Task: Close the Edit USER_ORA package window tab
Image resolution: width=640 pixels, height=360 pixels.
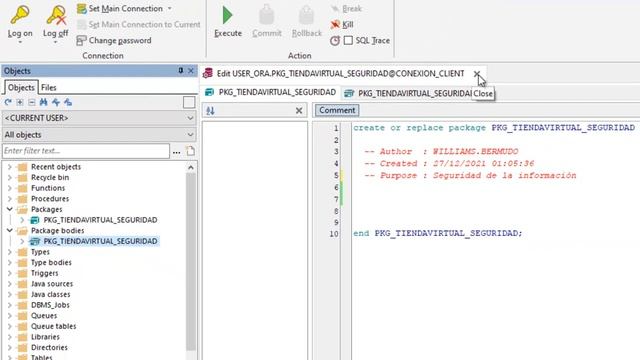Action: [476, 74]
